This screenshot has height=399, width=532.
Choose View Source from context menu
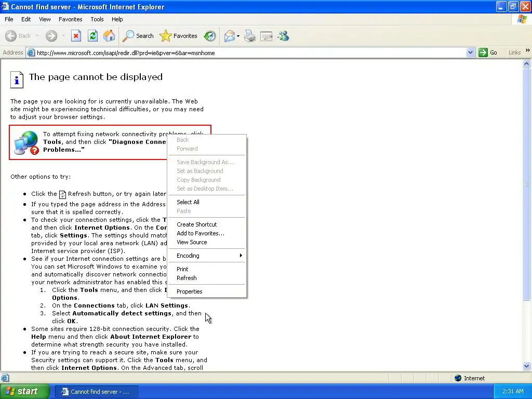207,242
